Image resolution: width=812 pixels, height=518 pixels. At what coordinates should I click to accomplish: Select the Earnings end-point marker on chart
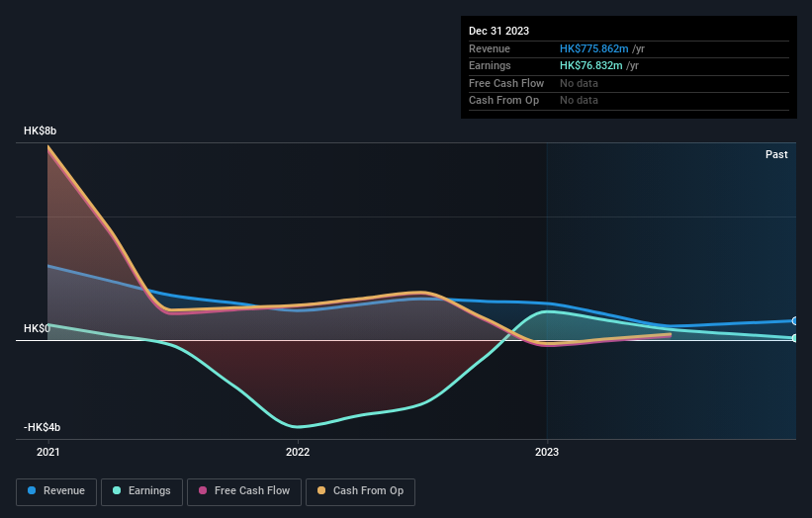[795, 338]
